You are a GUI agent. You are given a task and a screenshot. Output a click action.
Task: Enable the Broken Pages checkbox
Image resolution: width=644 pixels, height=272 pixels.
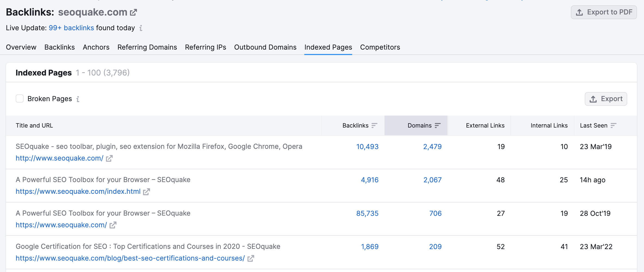click(20, 98)
